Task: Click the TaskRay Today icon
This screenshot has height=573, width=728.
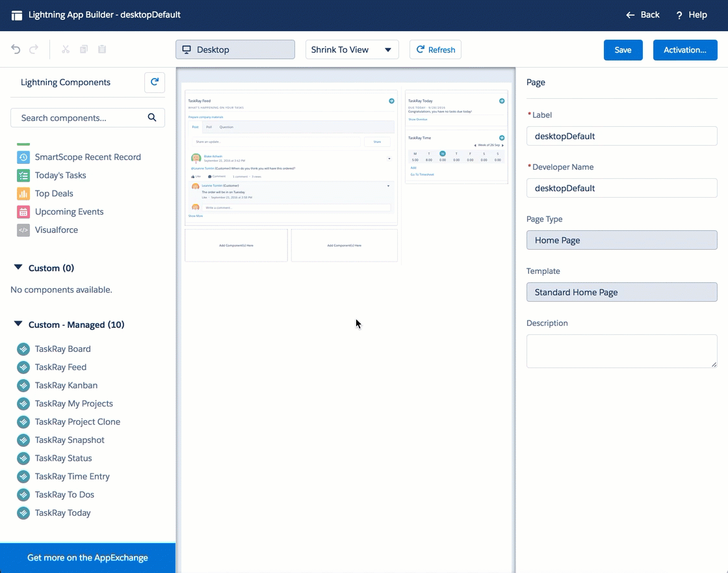Action: (23, 513)
